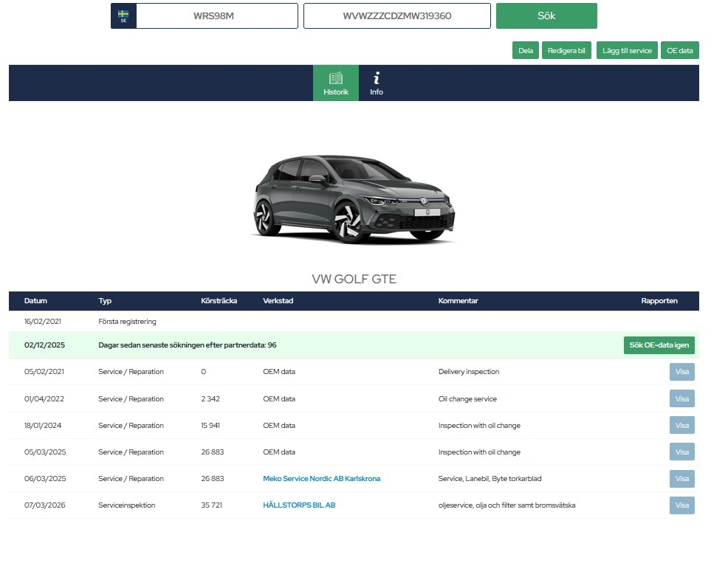
Task: Click mileage value 35 721
Action: tap(211, 505)
